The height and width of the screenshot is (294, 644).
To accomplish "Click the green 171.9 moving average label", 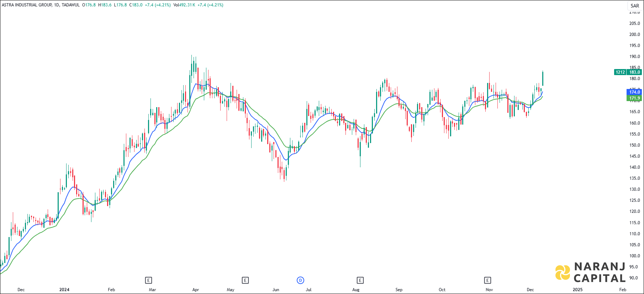I will tap(635, 98).
